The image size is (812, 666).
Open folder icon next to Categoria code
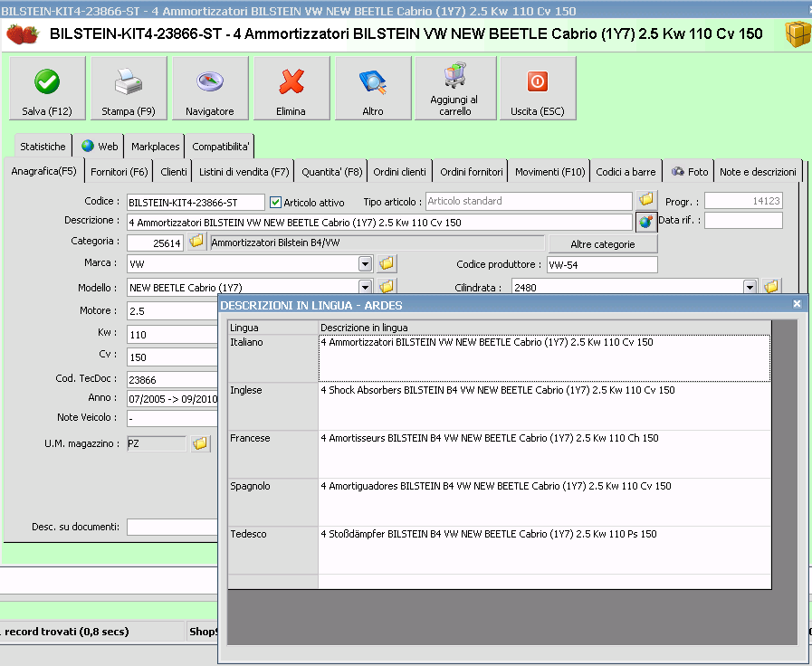pos(196,241)
